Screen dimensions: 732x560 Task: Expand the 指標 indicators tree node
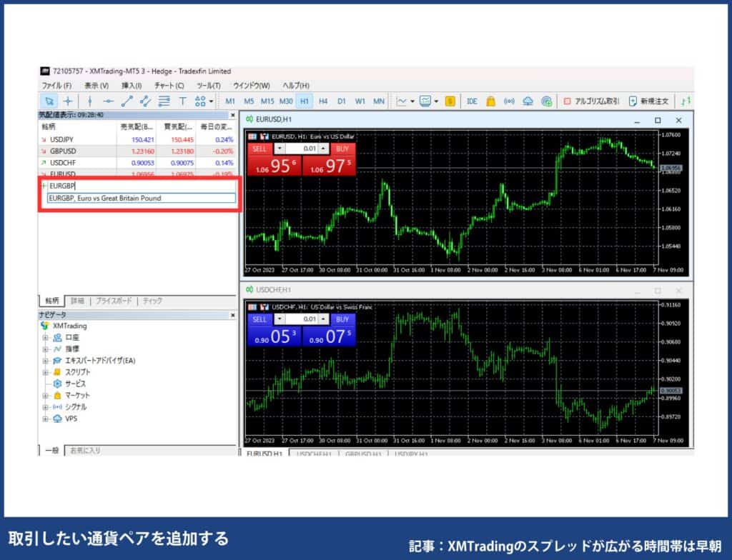pos(45,349)
